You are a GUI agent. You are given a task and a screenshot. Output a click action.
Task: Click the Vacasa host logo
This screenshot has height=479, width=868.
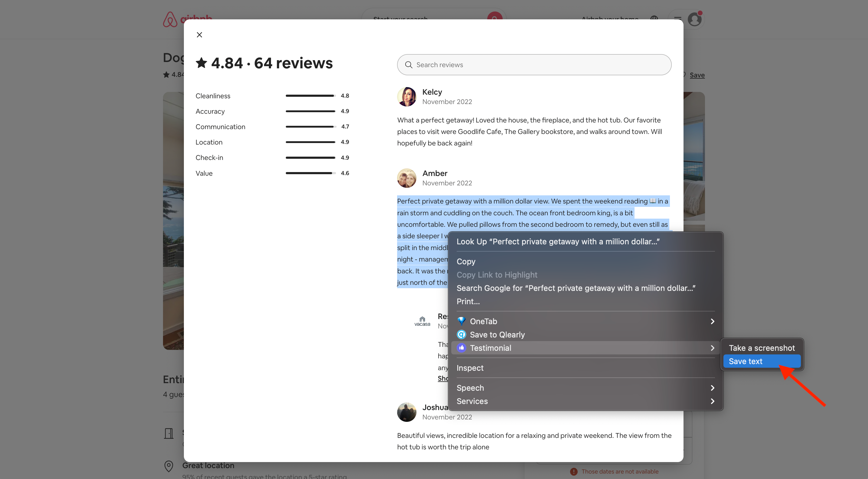pyautogui.click(x=422, y=321)
